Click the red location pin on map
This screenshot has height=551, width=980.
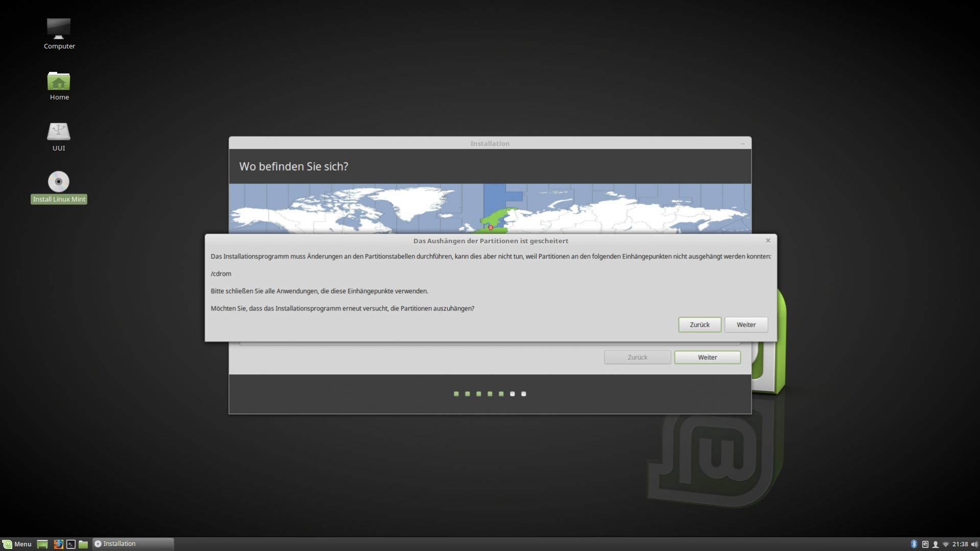click(x=491, y=227)
